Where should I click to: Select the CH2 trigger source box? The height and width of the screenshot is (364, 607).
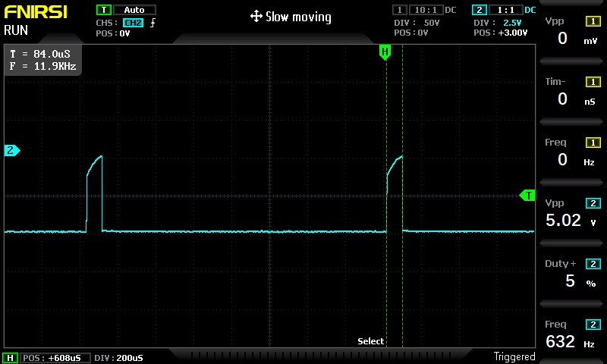point(134,23)
